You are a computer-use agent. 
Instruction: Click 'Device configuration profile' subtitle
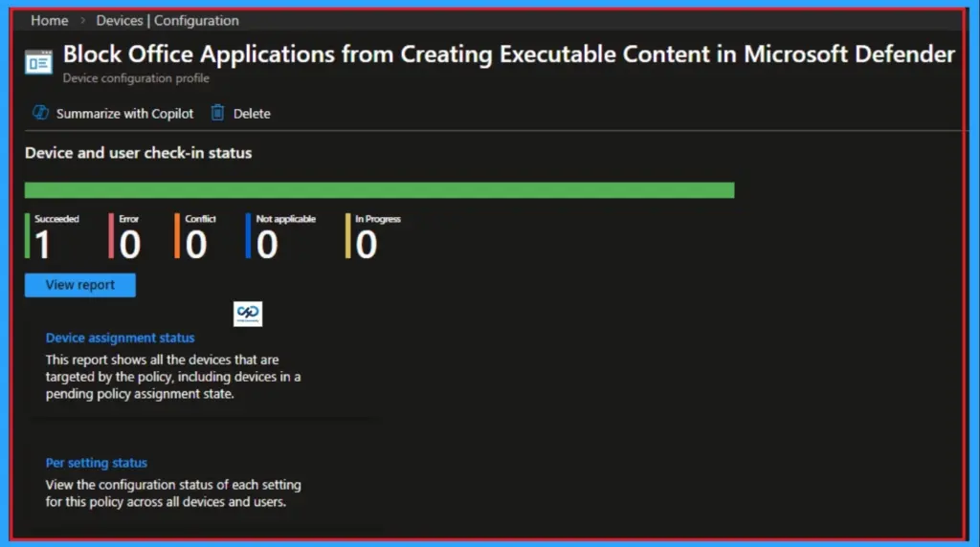click(x=136, y=78)
